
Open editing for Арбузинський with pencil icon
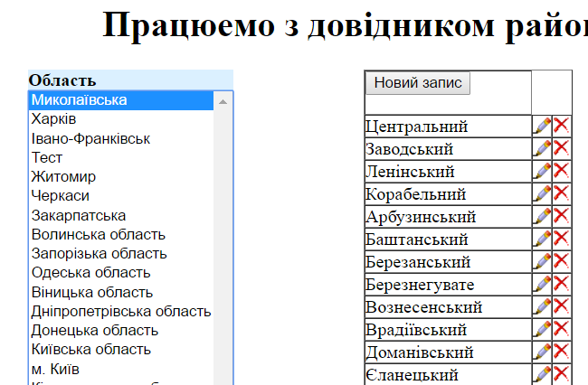(543, 216)
